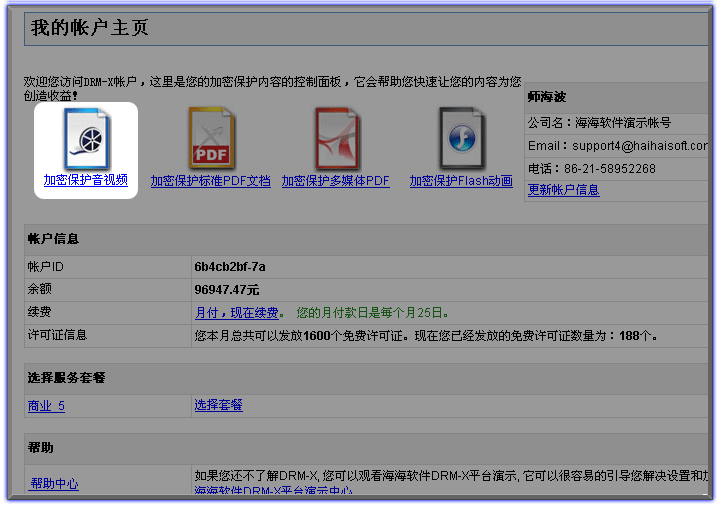Viewport: 720px width, 511px height.
Task: Click the Flash animation file icon
Action: click(461, 139)
